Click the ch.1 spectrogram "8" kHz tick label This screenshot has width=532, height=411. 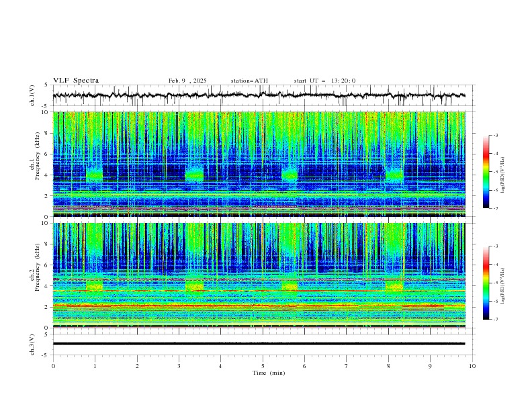pyautogui.click(x=46, y=133)
